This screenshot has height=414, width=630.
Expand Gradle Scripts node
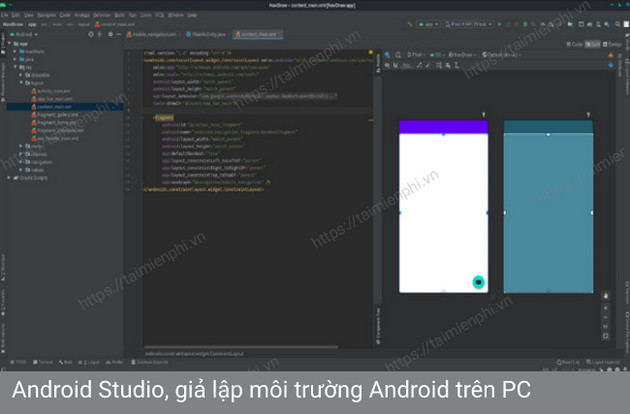pyautogui.click(x=9, y=178)
